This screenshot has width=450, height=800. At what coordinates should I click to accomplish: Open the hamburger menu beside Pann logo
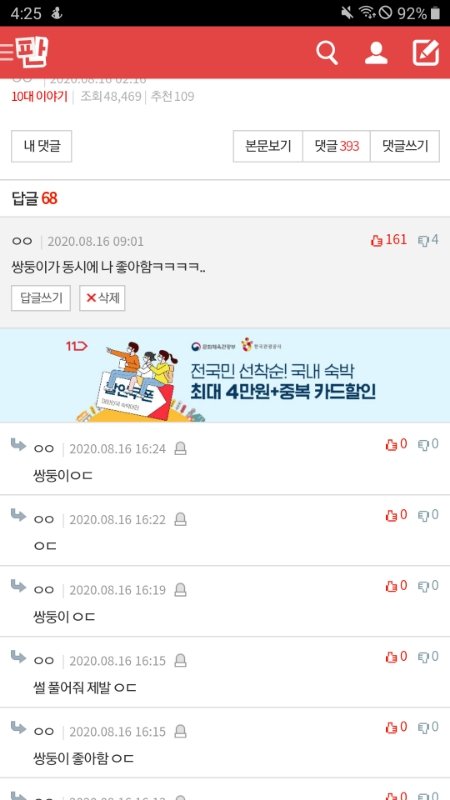(x=7, y=53)
